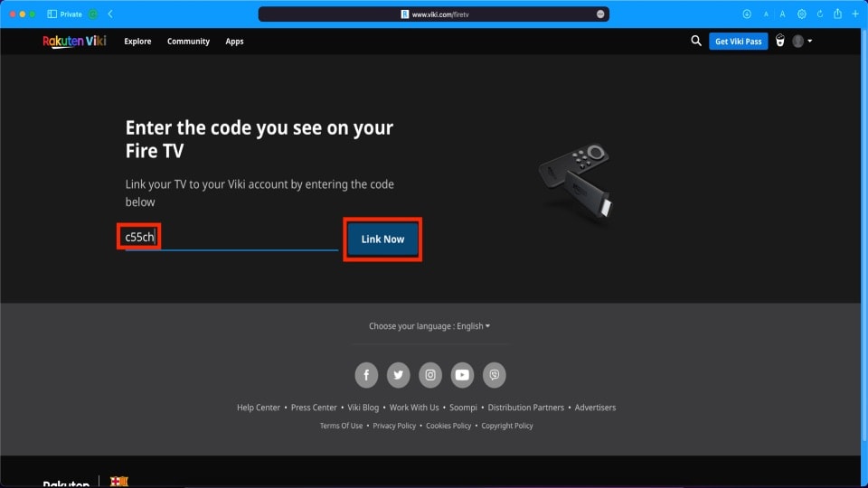The image size is (868, 488).
Task: Go back with Safari's back arrow
Action: click(x=110, y=14)
